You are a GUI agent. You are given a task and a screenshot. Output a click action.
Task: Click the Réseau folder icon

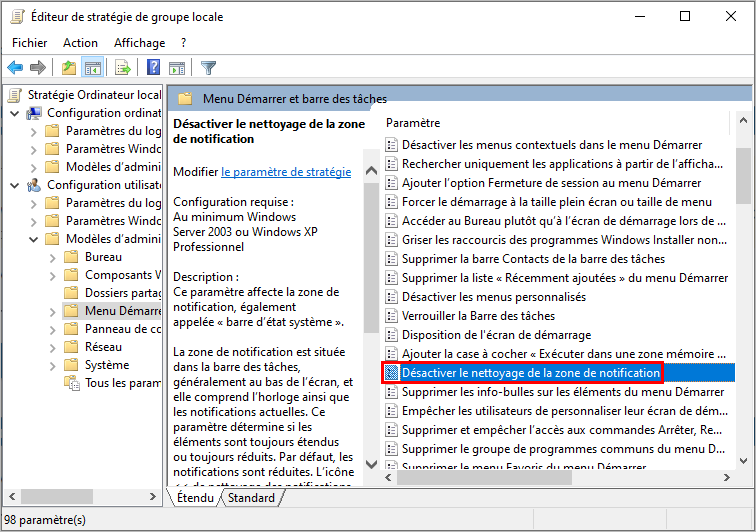(71, 347)
